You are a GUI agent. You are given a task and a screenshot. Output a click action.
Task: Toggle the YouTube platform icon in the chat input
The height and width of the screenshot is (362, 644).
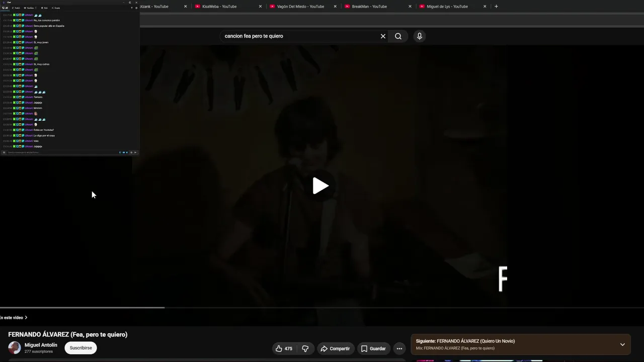point(124,152)
